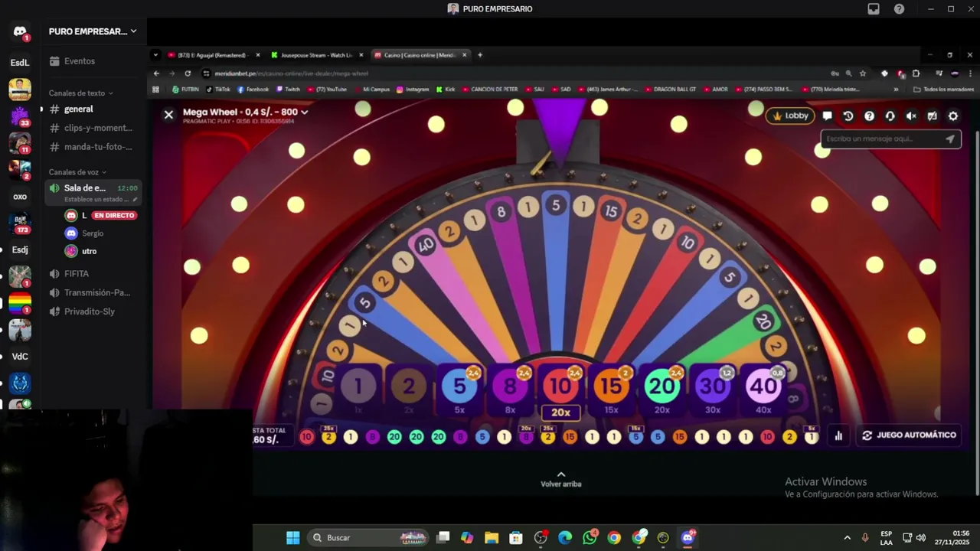
Task: Open Instagram bookmark
Action: [x=413, y=90]
